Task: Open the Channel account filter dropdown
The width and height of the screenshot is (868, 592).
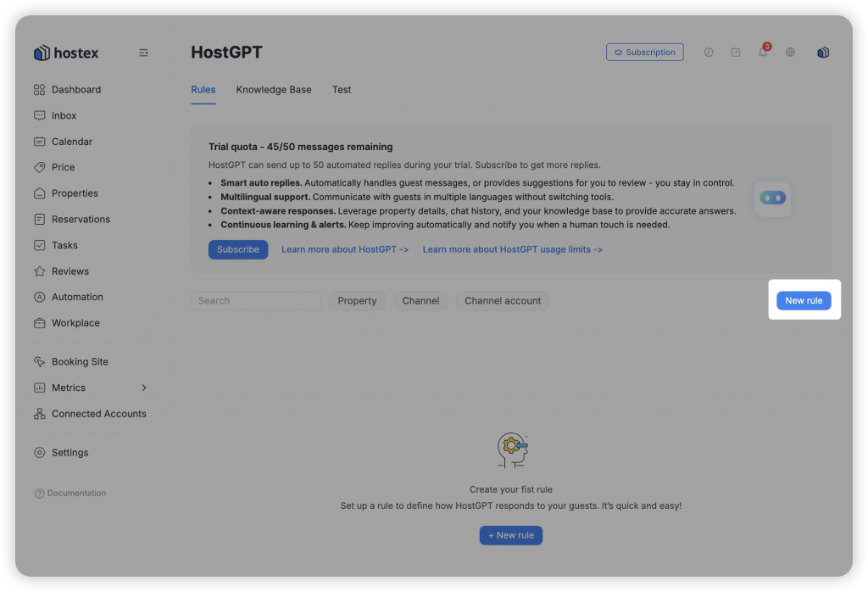Action: coord(503,301)
